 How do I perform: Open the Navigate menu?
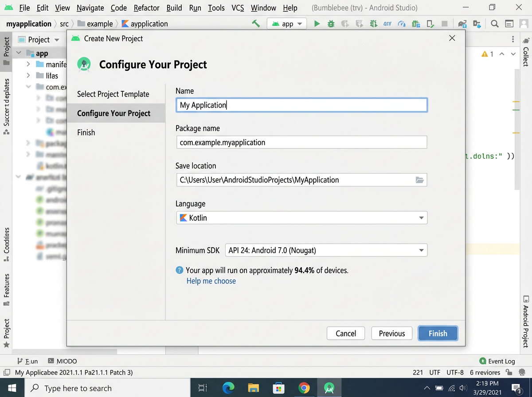[x=90, y=8]
